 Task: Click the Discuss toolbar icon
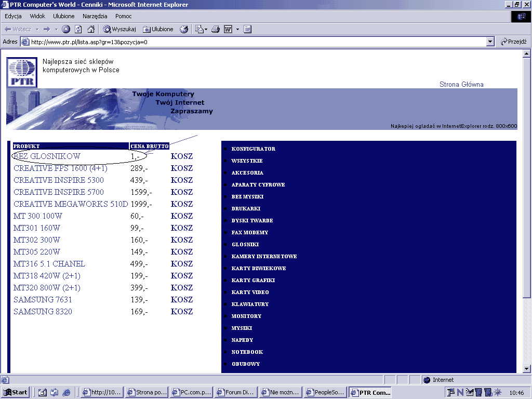pyautogui.click(x=247, y=29)
